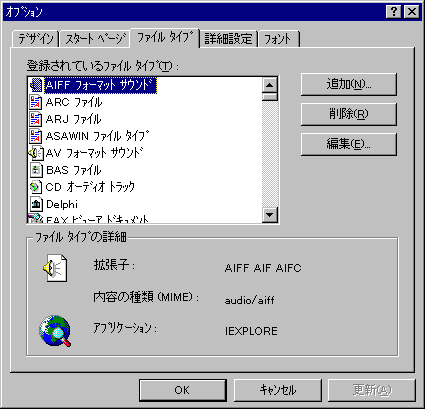Select the Delphi entry icon
The width and height of the screenshot is (425, 409).
(36, 204)
